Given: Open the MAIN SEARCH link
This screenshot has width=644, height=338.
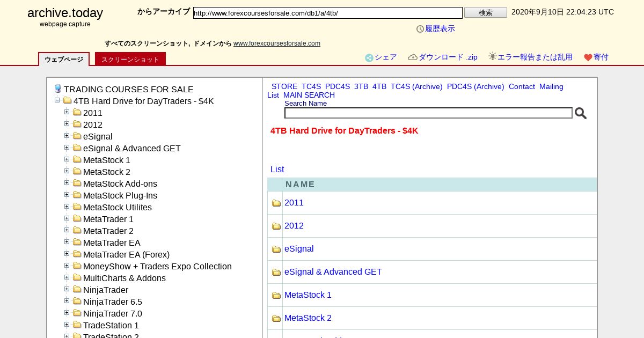Looking at the screenshot, I should (309, 95).
